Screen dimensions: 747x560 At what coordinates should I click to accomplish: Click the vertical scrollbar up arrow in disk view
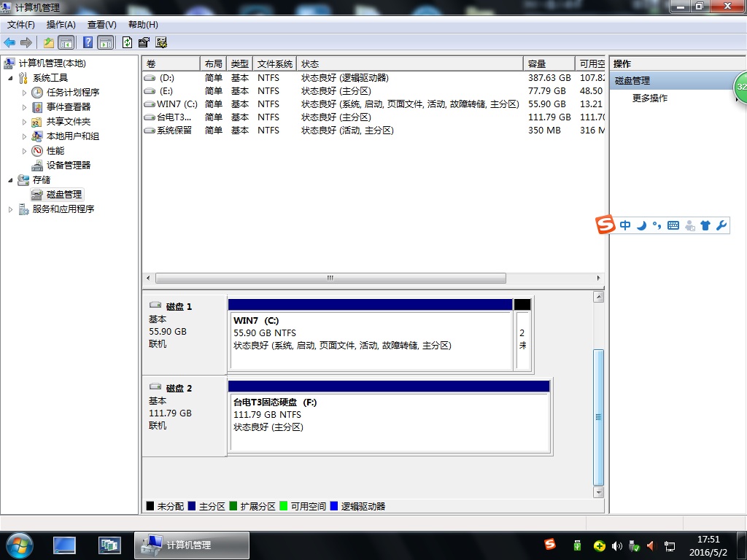tap(598, 297)
